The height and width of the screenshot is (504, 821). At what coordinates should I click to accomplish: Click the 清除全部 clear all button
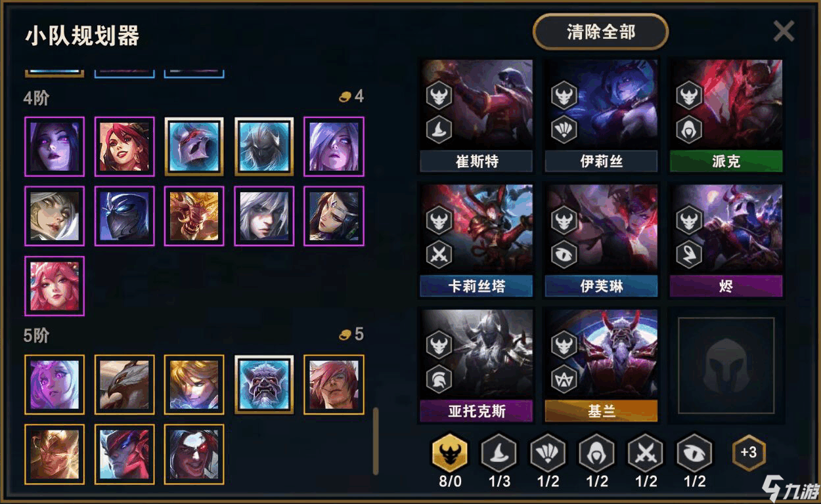click(x=600, y=31)
